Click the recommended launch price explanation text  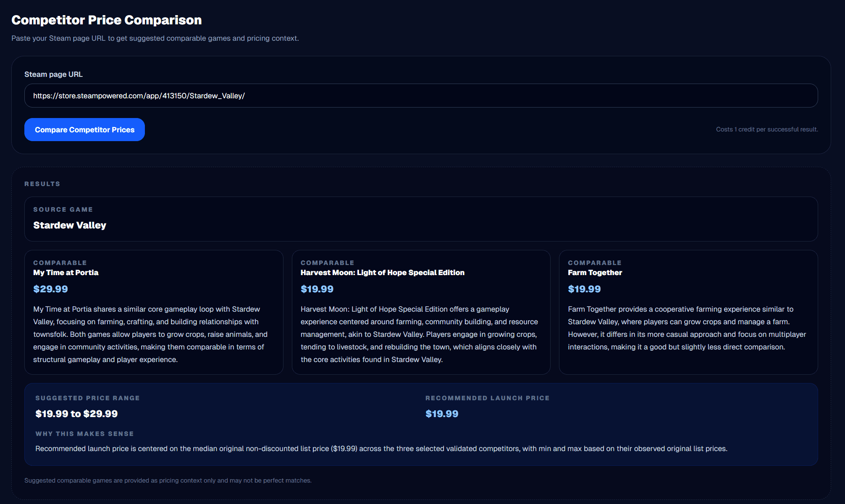pyautogui.click(x=381, y=449)
